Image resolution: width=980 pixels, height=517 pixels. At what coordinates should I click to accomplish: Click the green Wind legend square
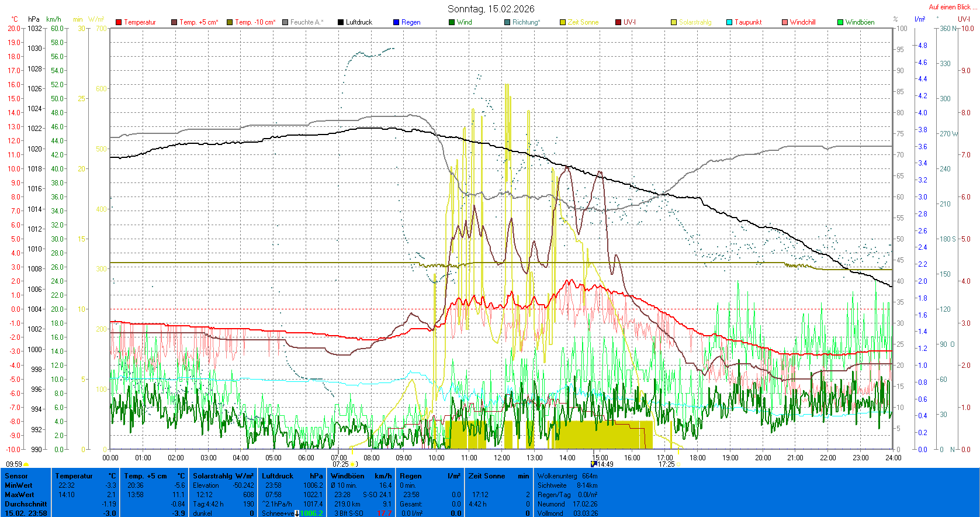point(452,22)
